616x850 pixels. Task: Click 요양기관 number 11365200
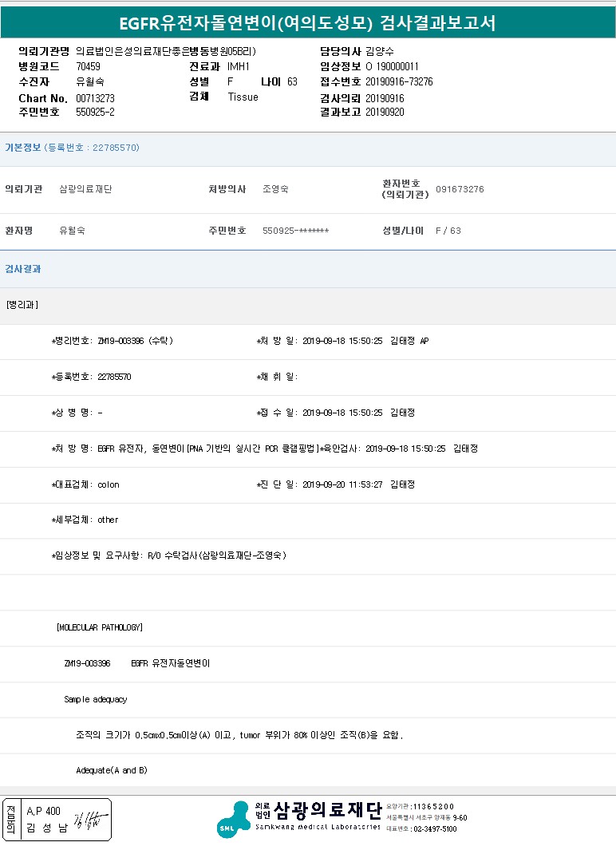pyautogui.click(x=433, y=807)
